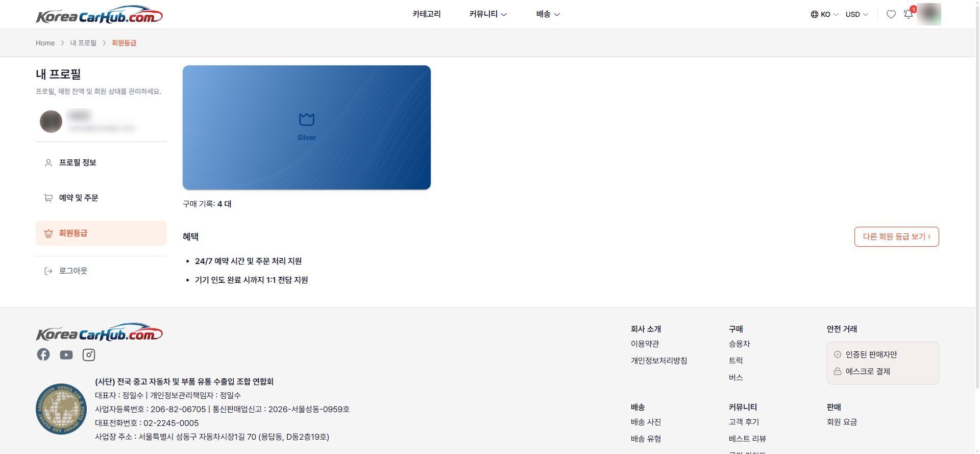Click 로그아웃 in sidebar
This screenshot has height=454, width=980.
point(101,271)
